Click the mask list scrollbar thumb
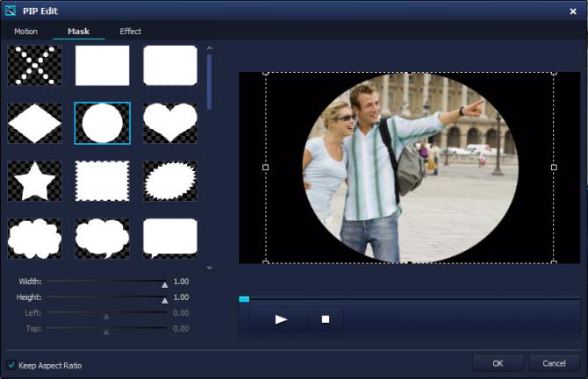This screenshot has height=379, width=588. (209, 82)
